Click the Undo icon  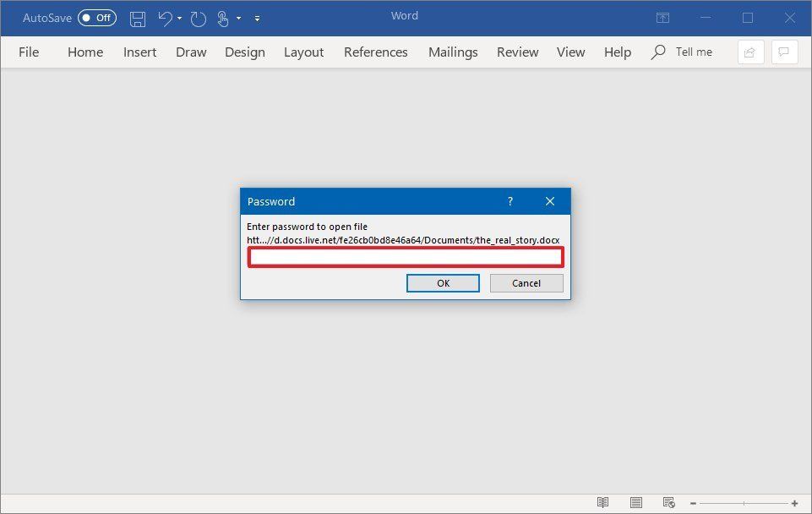[166, 18]
